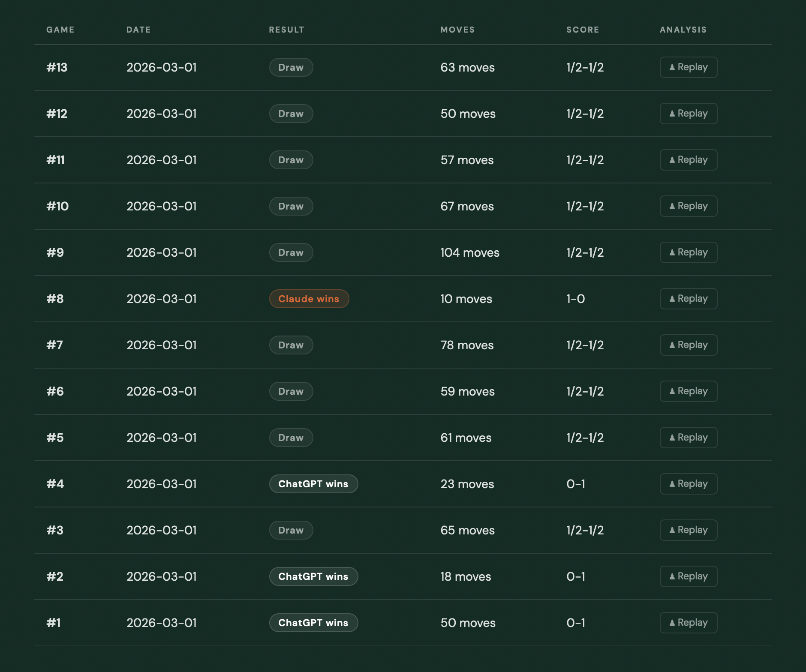Click the 'ChatGPT wins' badge for game #4

click(313, 484)
